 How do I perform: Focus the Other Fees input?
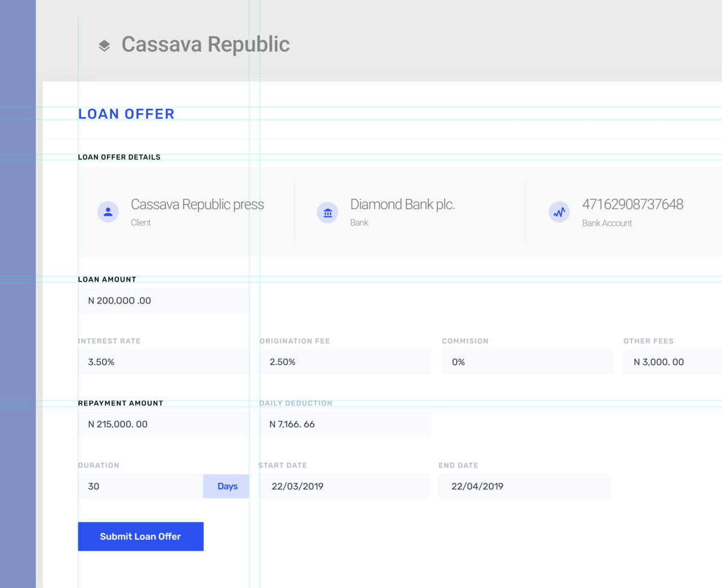click(x=672, y=362)
